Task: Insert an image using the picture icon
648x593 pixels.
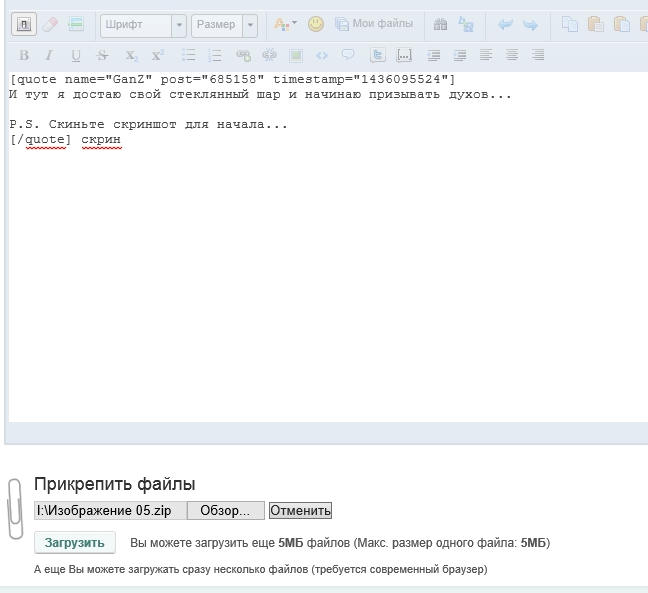Action: (295, 55)
